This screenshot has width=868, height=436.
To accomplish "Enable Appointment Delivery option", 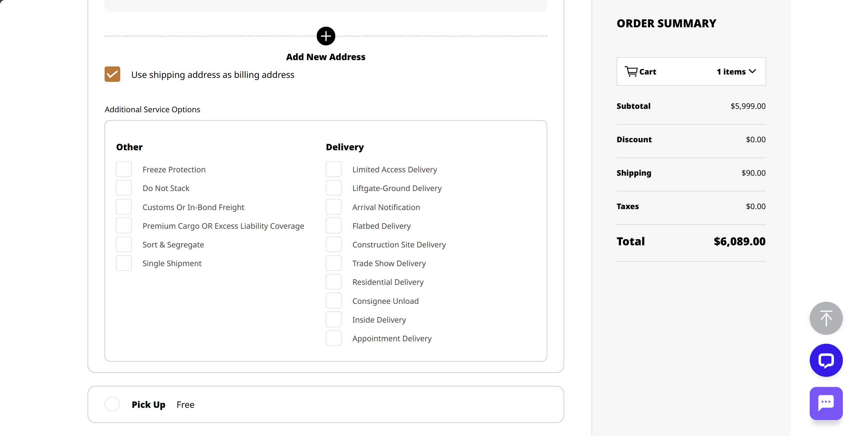I will 333,338.
